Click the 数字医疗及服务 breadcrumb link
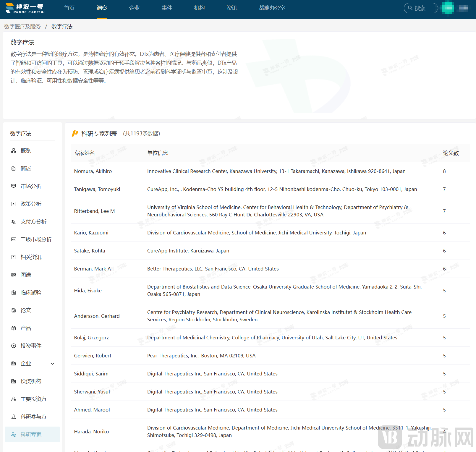Image resolution: width=476 pixels, height=452 pixels. (22, 27)
